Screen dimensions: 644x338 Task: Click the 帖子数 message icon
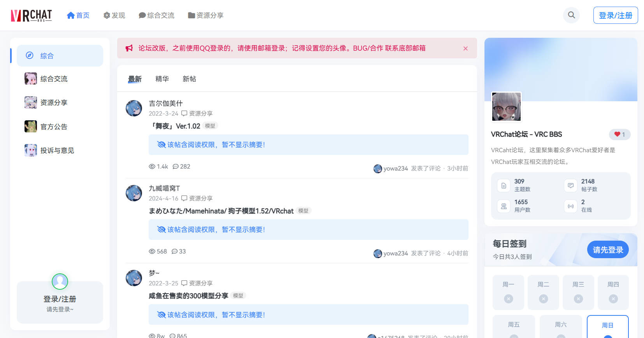coord(570,185)
